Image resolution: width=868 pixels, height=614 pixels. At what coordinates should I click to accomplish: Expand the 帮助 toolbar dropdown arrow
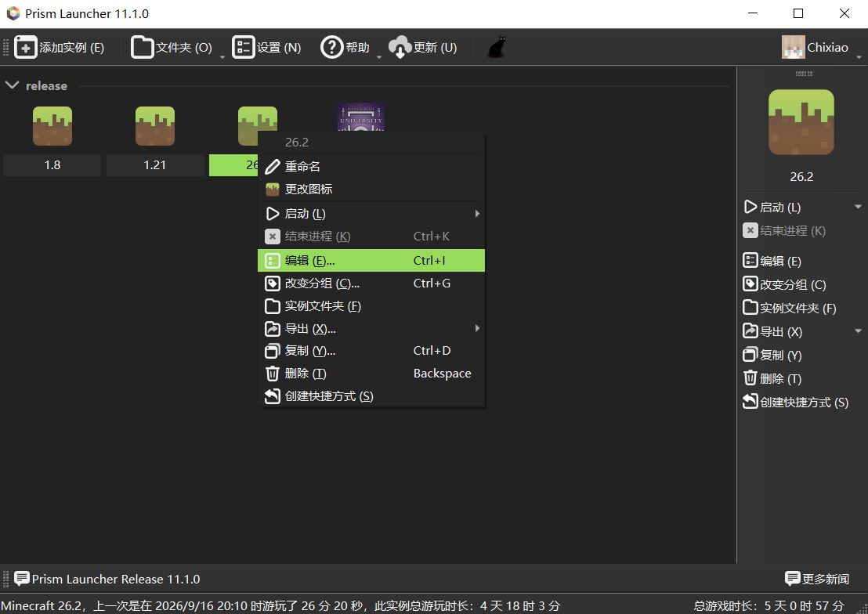click(379, 57)
